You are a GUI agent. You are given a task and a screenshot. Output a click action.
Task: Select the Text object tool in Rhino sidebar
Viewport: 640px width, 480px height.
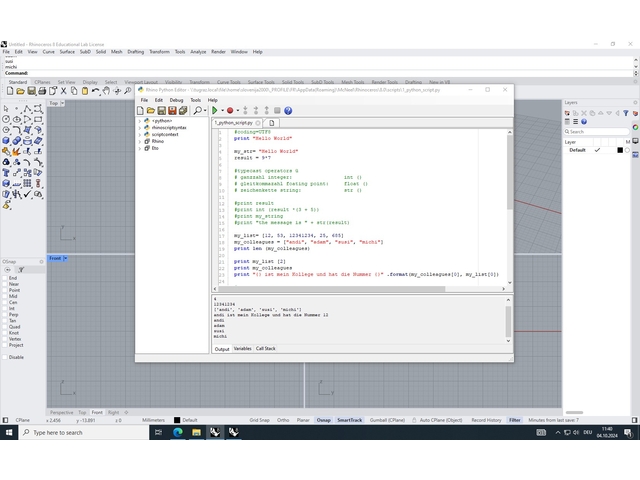[6, 173]
